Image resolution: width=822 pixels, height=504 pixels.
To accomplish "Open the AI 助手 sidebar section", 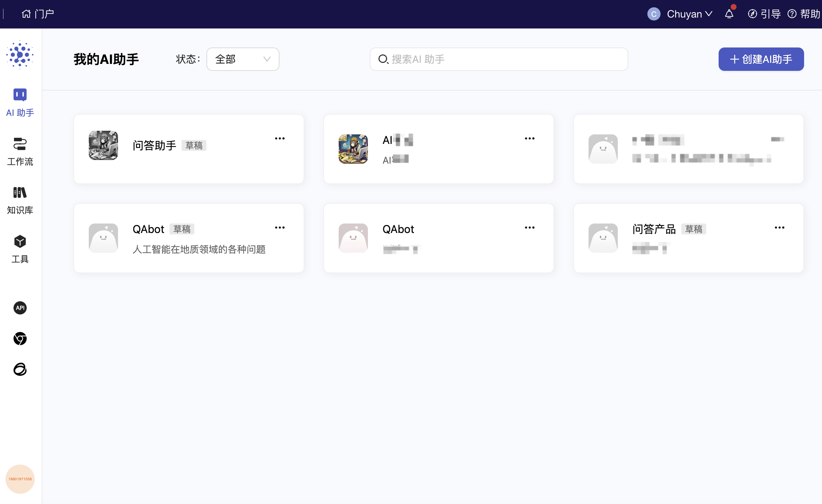I will (x=20, y=103).
